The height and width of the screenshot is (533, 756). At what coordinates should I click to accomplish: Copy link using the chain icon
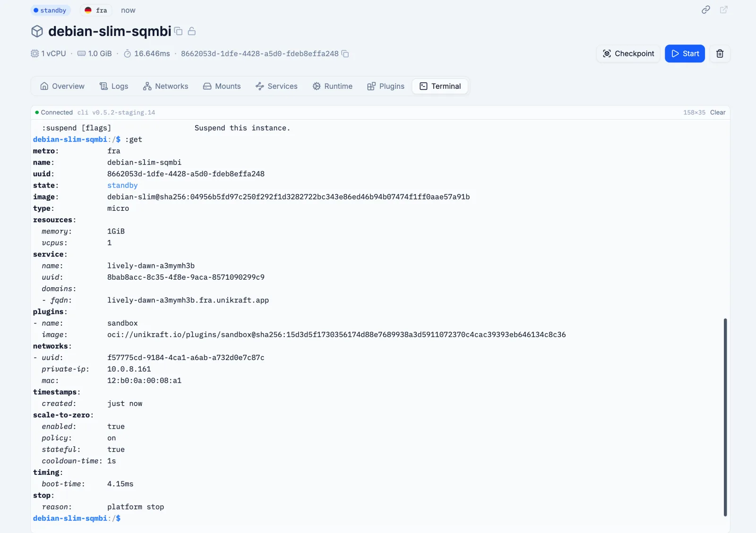[x=705, y=10]
